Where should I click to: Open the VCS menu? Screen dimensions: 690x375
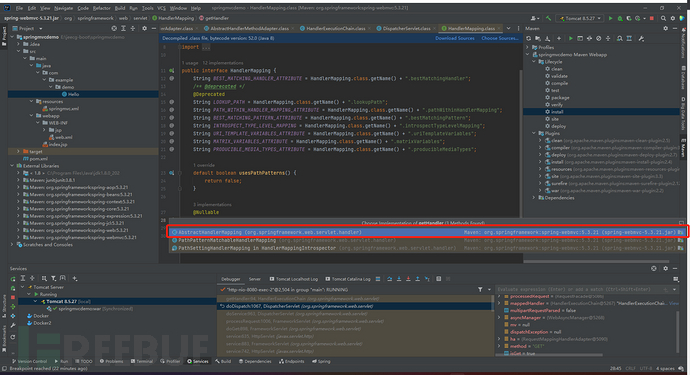[161, 8]
